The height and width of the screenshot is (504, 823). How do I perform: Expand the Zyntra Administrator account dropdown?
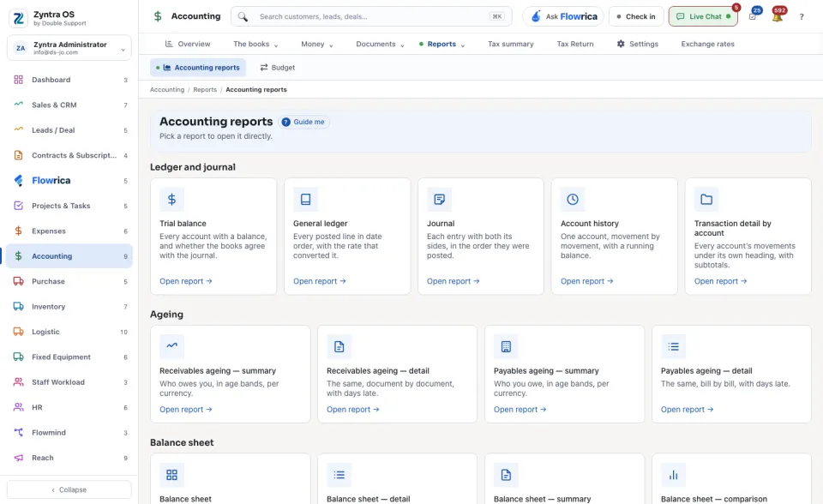coord(69,48)
